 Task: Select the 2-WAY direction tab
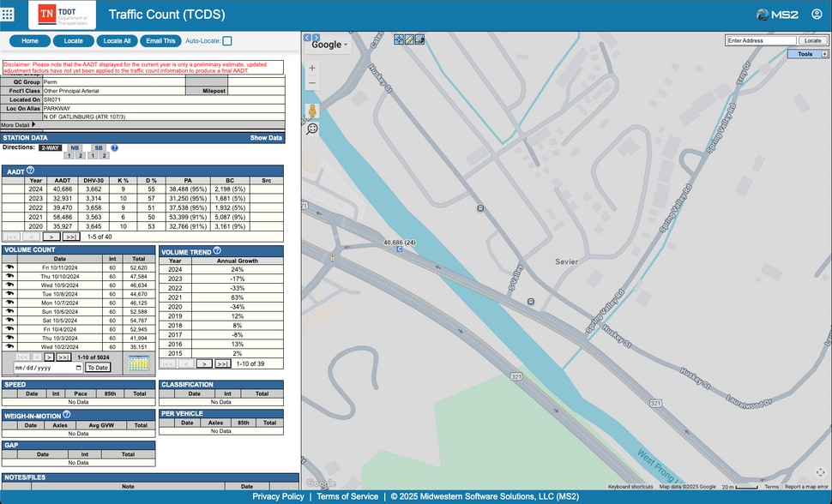[x=51, y=147]
